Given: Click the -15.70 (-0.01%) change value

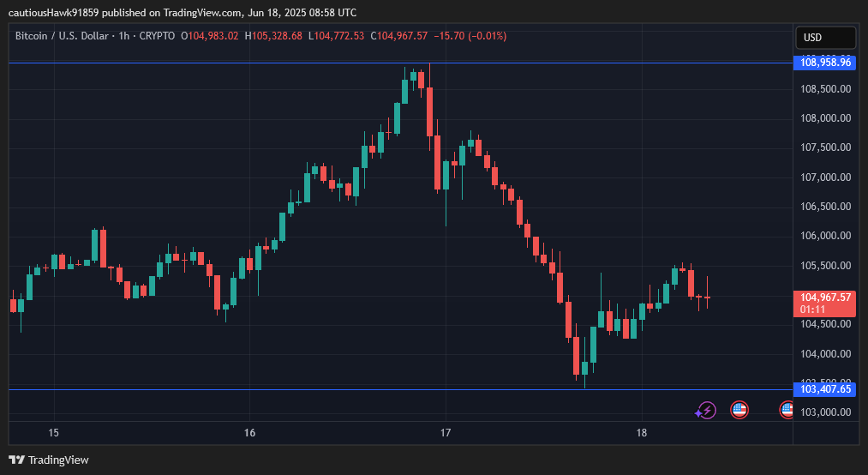Looking at the screenshot, I should click(x=470, y=36).
